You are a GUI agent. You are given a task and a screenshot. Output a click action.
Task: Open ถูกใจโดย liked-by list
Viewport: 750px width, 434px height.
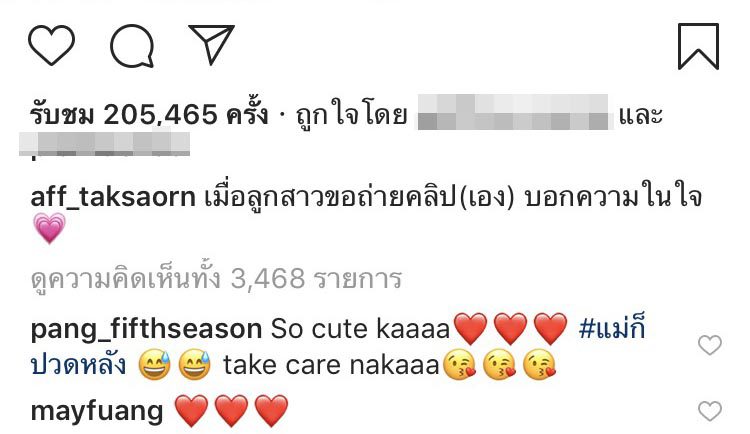(x=352, y=115)
